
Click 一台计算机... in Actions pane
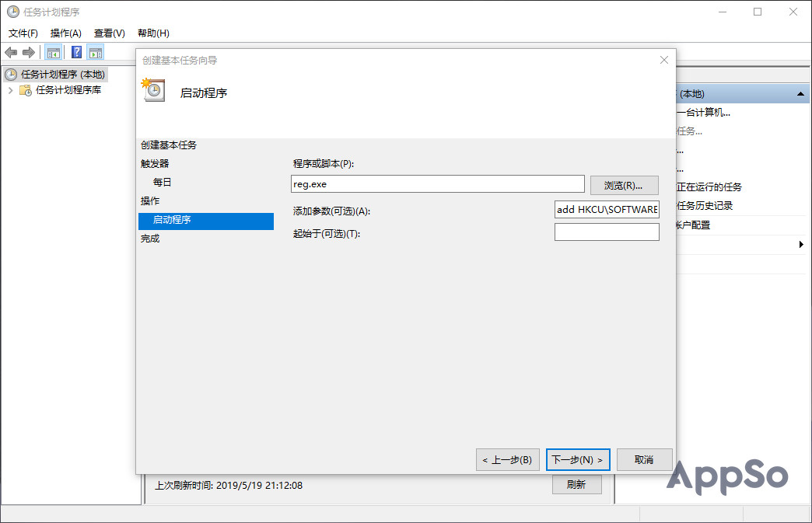(703, 113)
